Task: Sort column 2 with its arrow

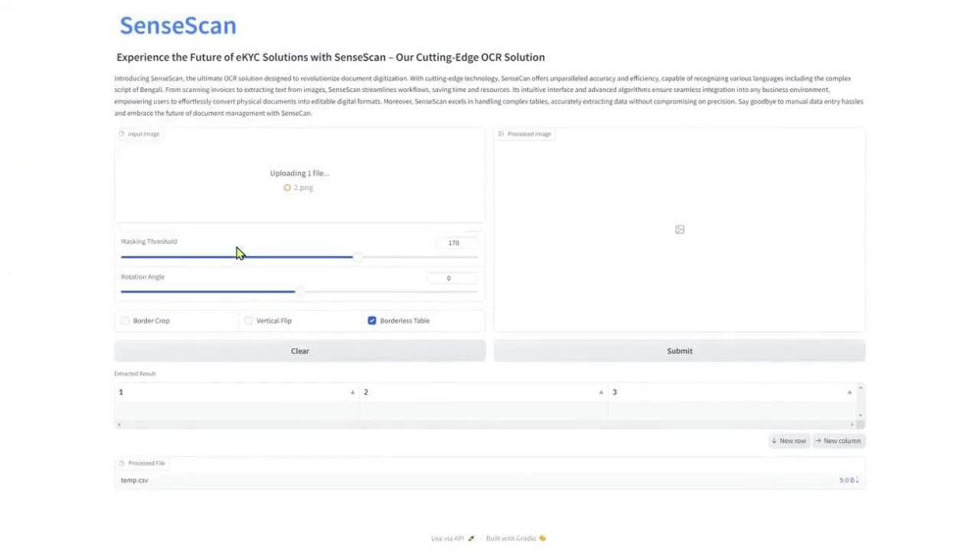Action: pyautogui.click(x=601, y=392)
